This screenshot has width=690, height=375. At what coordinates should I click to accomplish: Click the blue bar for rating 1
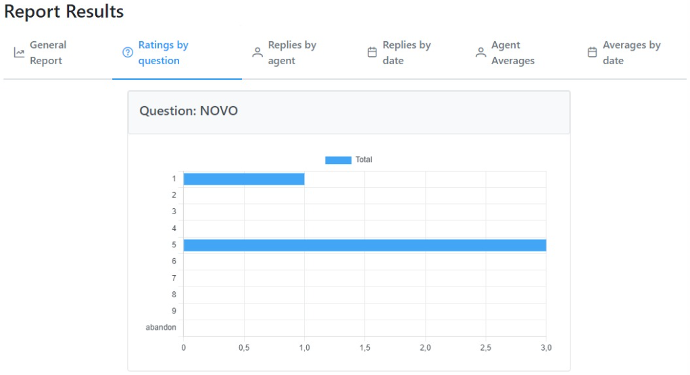tap(244, 179)
